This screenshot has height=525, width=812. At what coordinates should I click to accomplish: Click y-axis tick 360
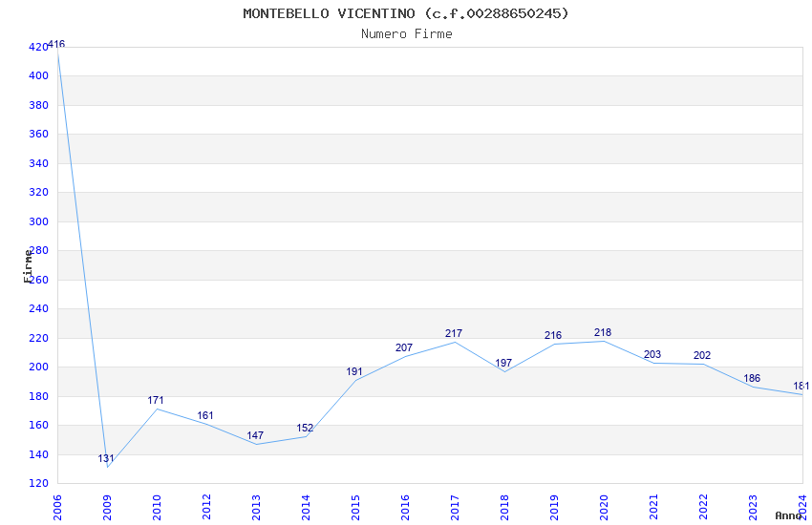tap(38, 134)
